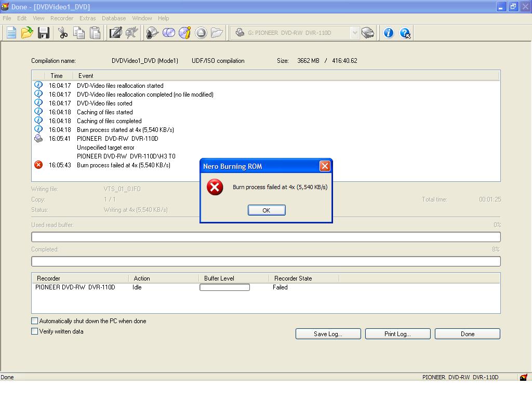Open the View menu
This screenshot has width=532, height=399.
tap(38, 18)
